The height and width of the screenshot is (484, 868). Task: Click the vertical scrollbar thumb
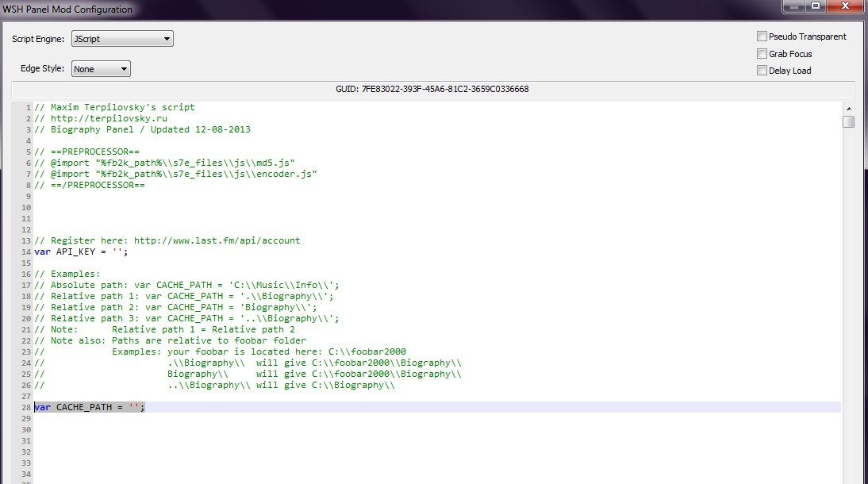click(x=848, y=121)
